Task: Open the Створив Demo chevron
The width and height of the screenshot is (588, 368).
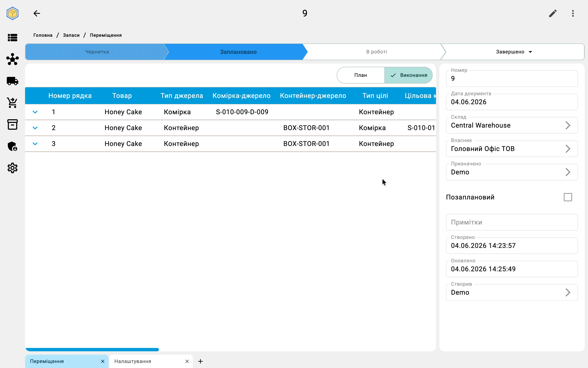Action: pyautogui.click(x=568, y=292)
